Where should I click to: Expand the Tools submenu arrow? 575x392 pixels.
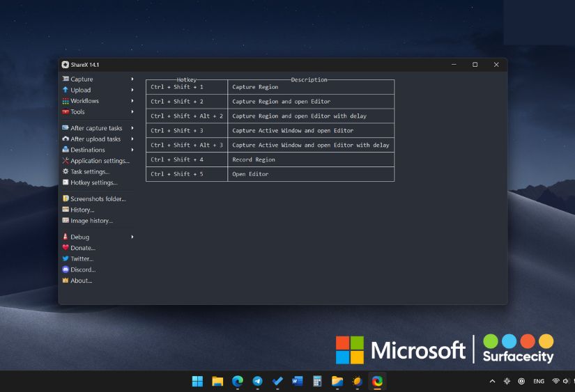coord(132,112)
